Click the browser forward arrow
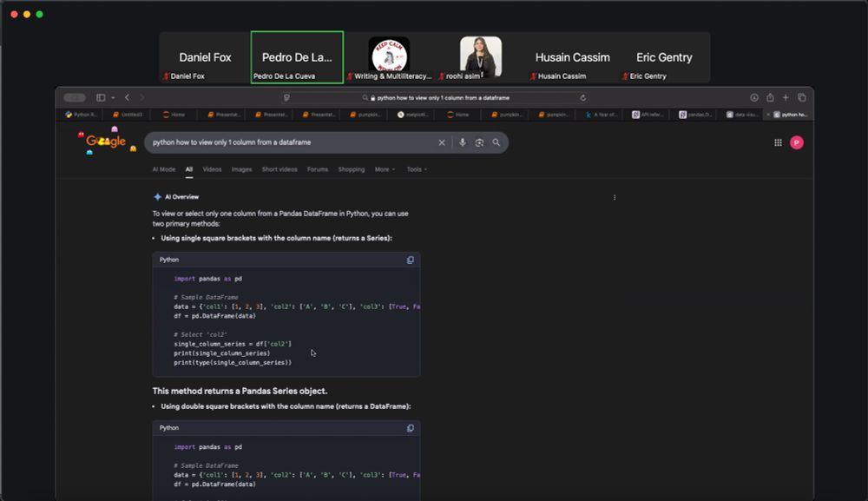Image resolution: width=868 pixels, height=501 pixels. (141, 97)
